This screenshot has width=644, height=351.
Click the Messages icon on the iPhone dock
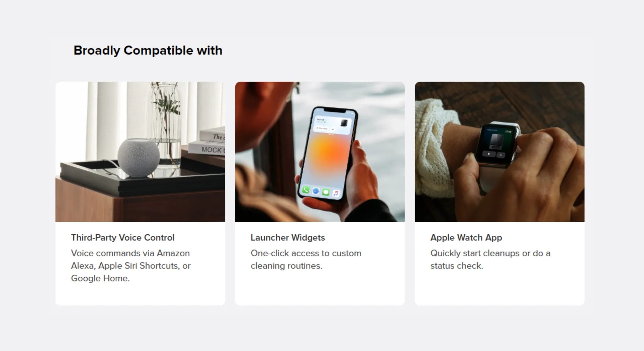coord(326,192)
